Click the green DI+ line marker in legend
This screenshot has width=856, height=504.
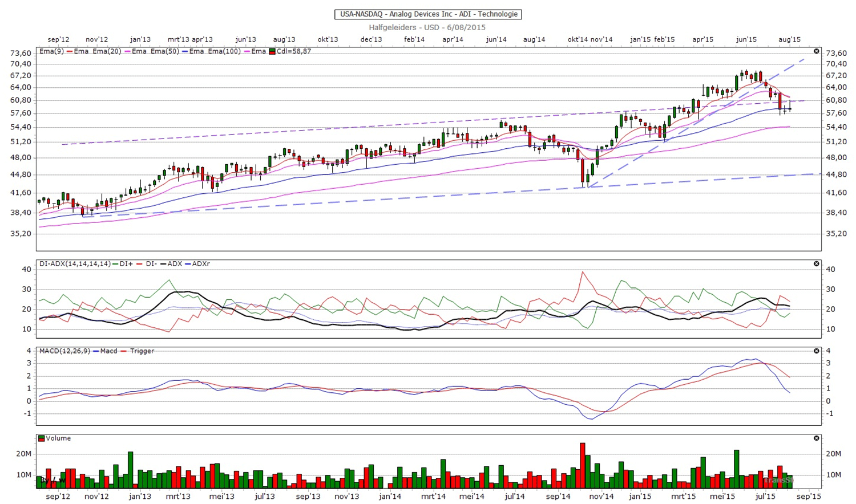tap(115, 264)
